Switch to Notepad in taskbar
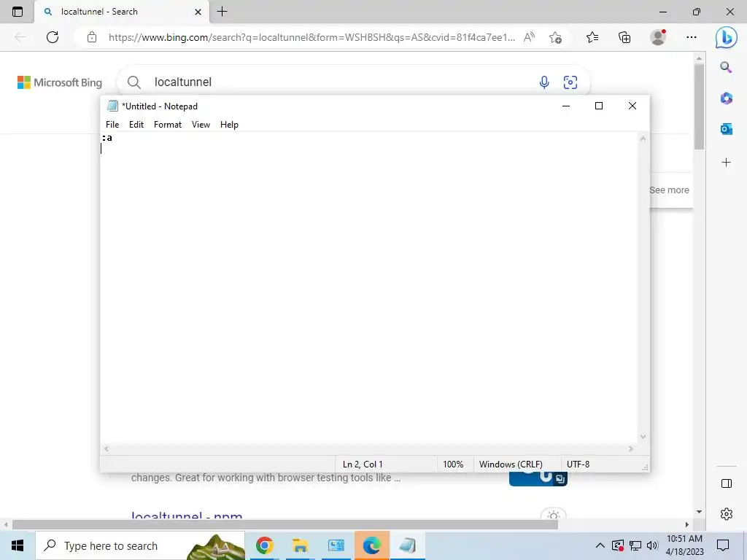Screen dimensions: 747x560 pos(408,545)
